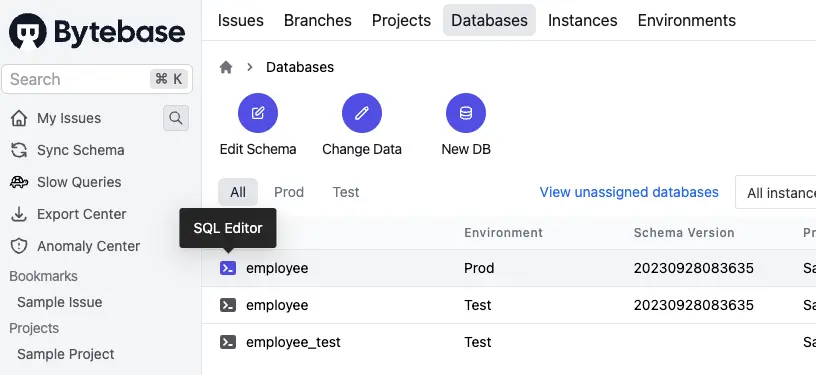Click the ⌘ K shortcut badge
Screen dimensions: 816x375
click(x=169, y=79)
